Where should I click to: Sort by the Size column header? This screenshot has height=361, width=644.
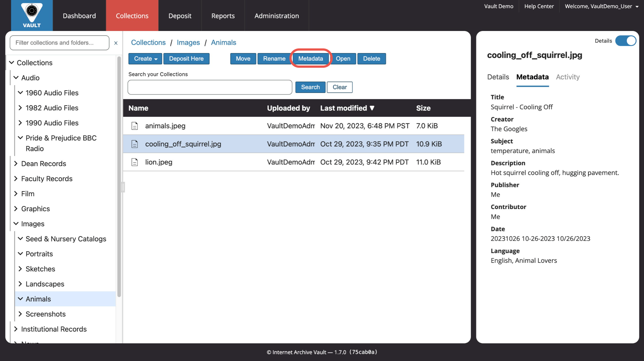click(423, 108)
